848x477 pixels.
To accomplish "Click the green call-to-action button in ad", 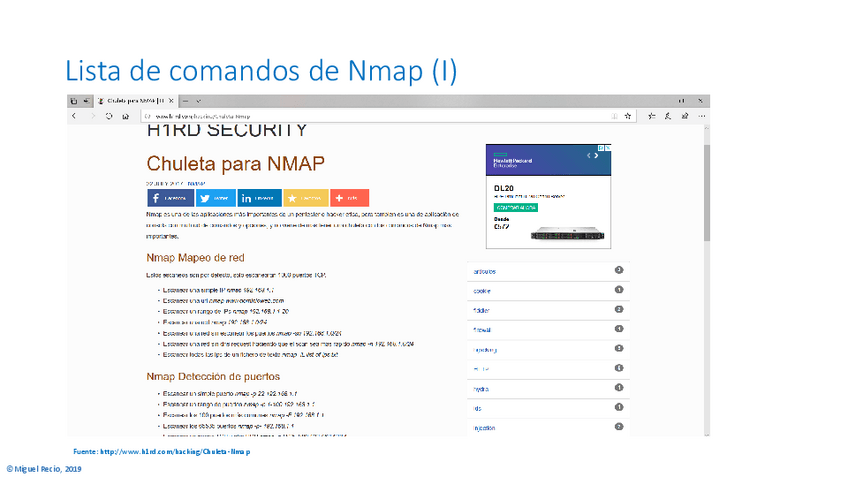I will tap(515, 208).
